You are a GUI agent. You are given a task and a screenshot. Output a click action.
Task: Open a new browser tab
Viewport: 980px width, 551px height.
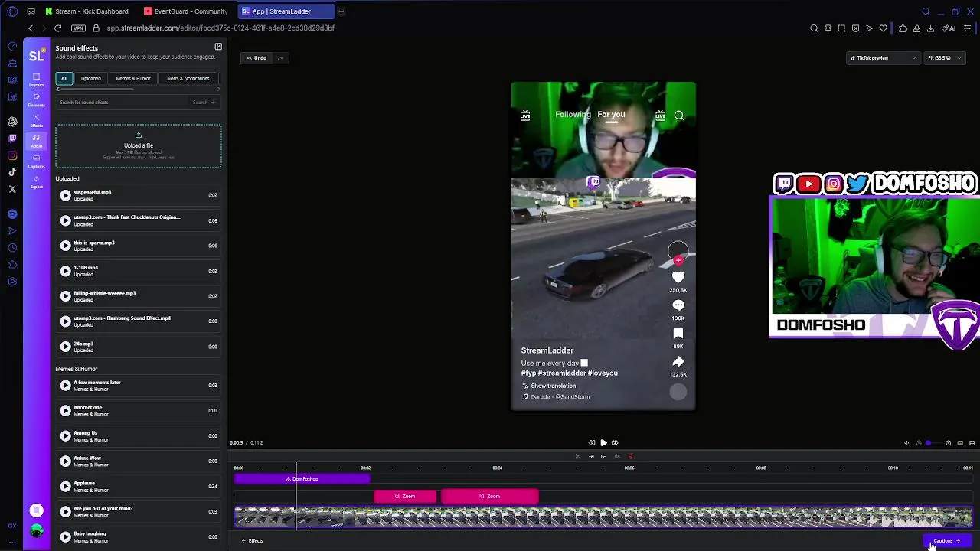point(341,11)
